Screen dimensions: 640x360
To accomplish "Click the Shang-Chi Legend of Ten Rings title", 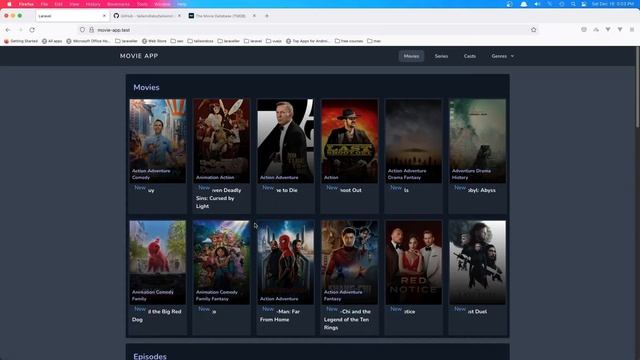I will [x=347, y=320].
